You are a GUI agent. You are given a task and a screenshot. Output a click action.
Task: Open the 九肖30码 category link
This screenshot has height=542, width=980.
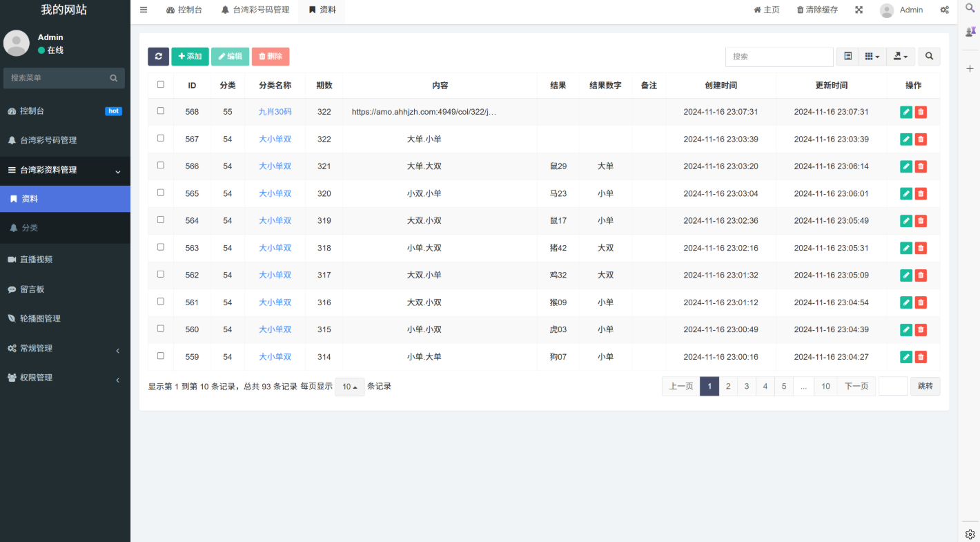pos(275,112)
